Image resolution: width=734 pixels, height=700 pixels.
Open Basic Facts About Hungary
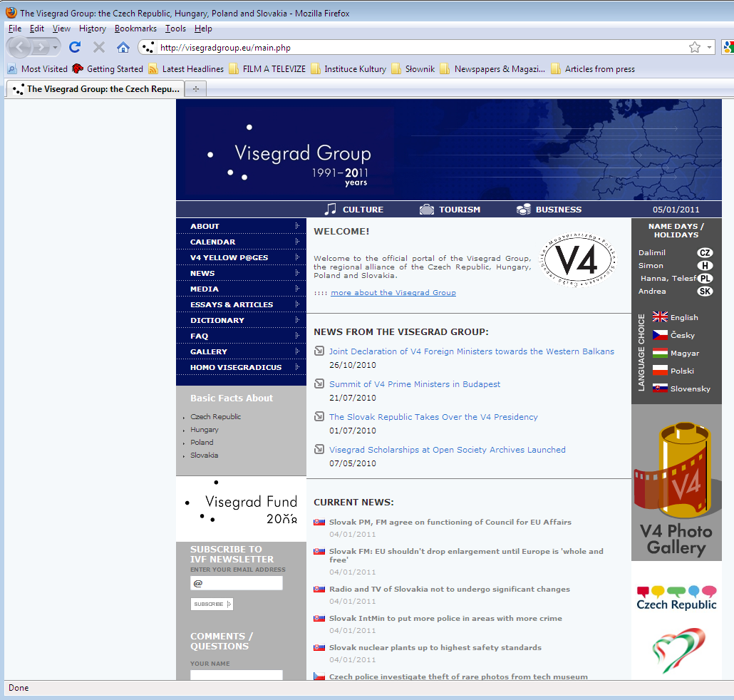(204, 429)
